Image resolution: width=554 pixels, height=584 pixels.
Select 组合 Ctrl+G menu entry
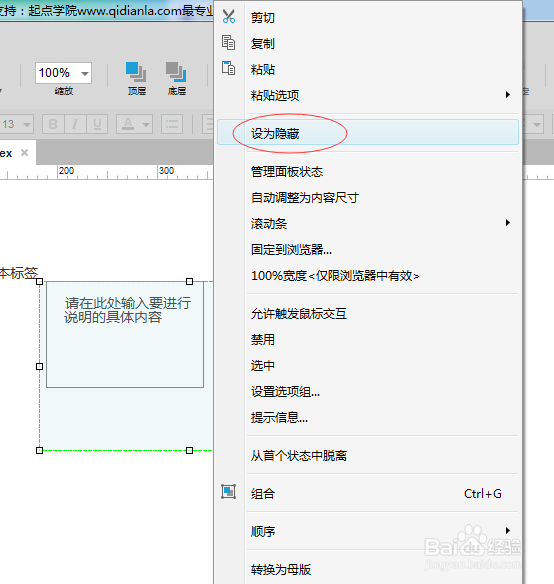tap(368, 493)
